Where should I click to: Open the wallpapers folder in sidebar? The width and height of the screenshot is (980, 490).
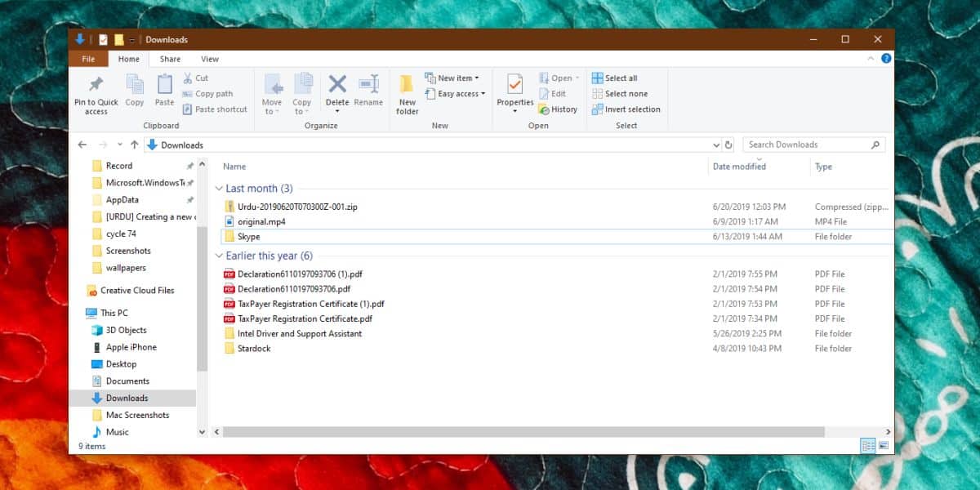tap(118, 268)
